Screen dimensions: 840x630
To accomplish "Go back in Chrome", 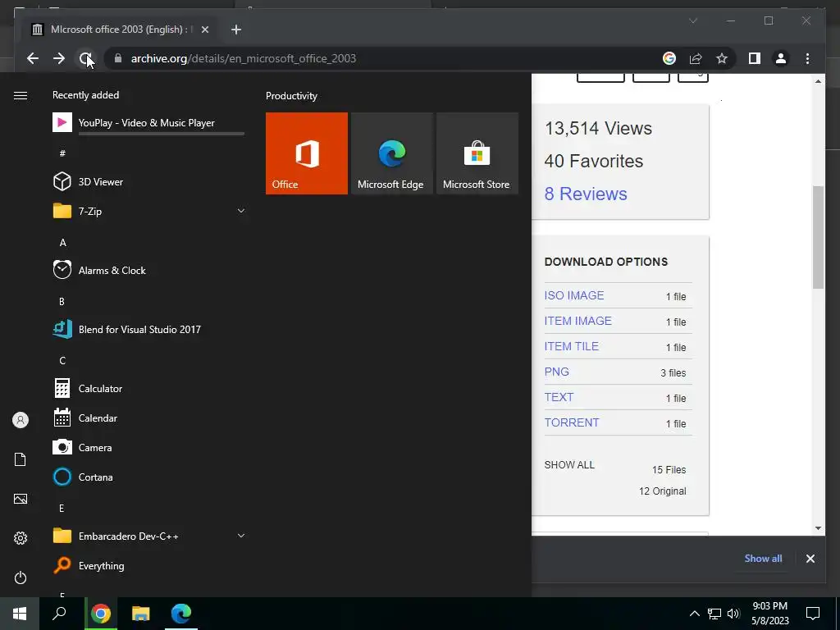I will [33, 58].
